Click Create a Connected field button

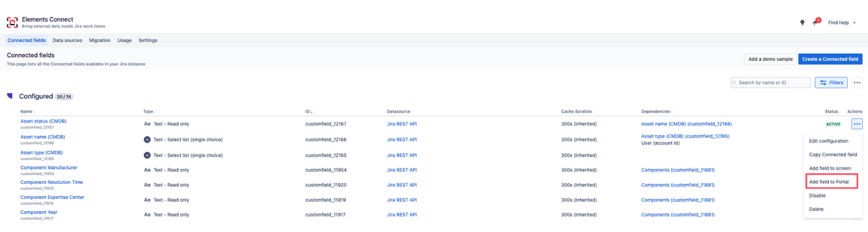pos(830,59)
